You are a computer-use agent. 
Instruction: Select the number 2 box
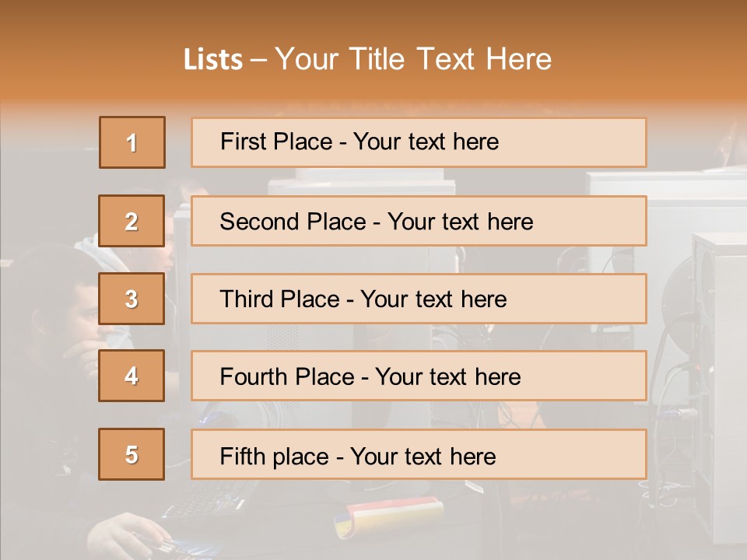132,221
